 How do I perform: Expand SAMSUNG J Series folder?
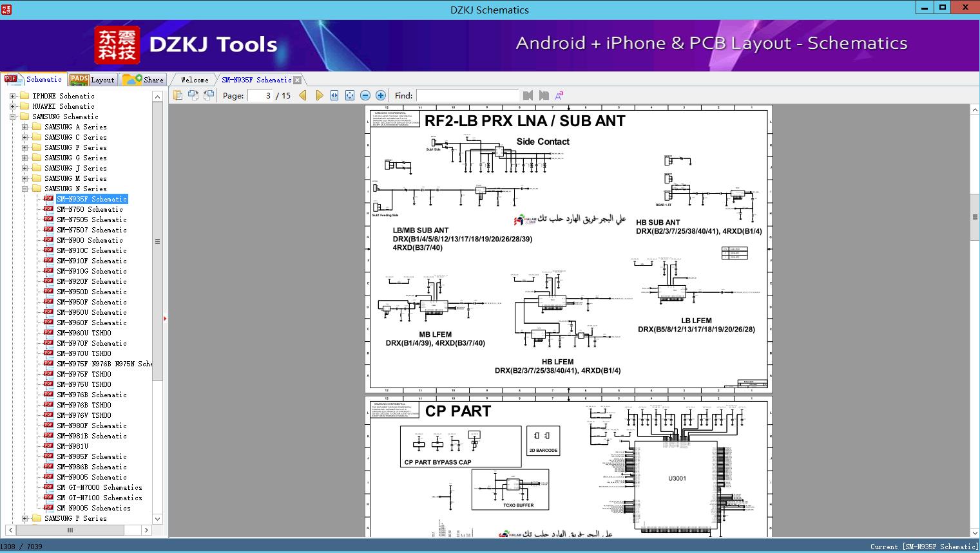click(24, 168)
